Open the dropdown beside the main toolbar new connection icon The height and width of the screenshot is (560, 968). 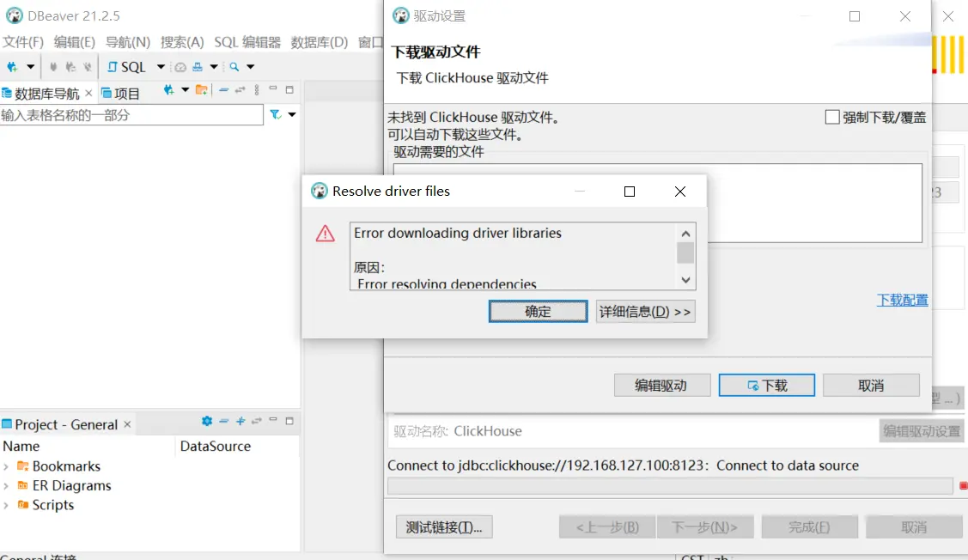(x=30, y=67)
